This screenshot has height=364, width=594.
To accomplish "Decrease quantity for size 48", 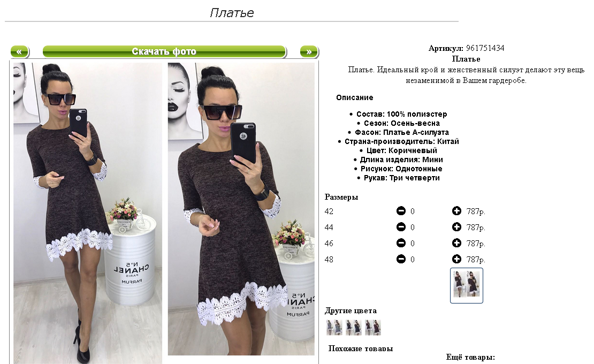I will (x=401, y=259).
